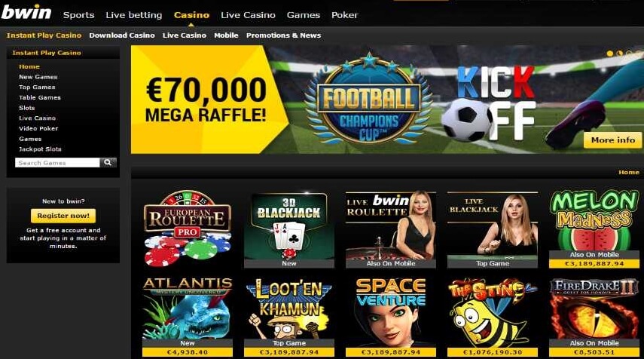Open Fire Drake II game tile
This screenshot has height=359, width=644.
click(x=594, y=317)
